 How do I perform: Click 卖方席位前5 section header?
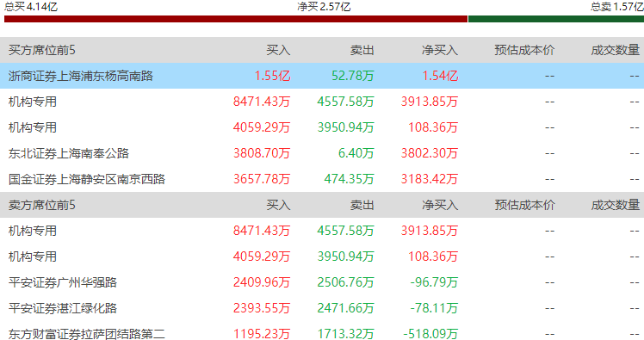point(42,205)
